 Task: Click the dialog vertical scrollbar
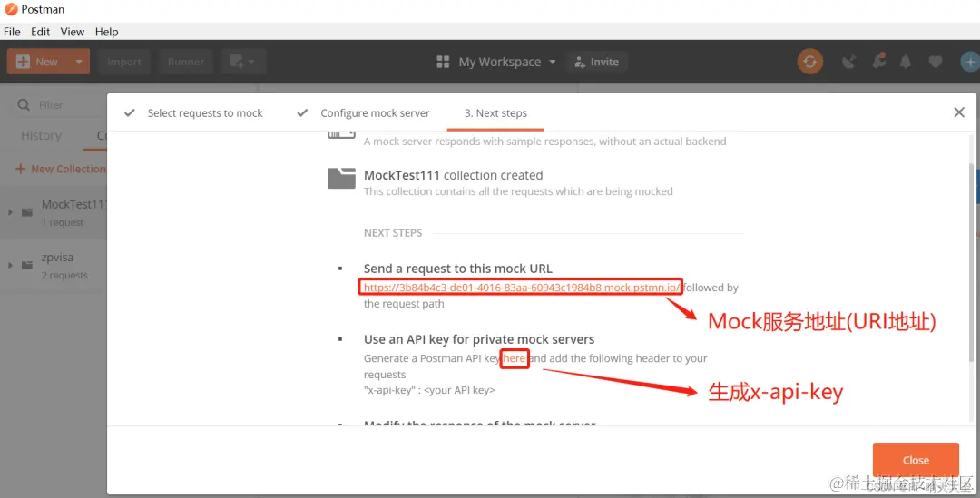[x=971, y=262]
